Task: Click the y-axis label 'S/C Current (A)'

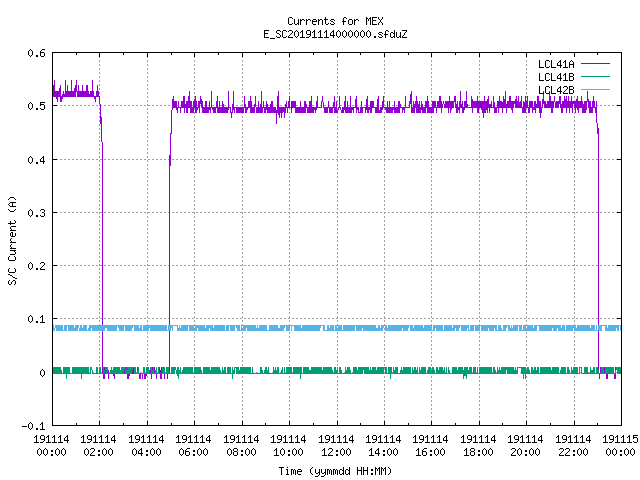Action: click(13, 240)
